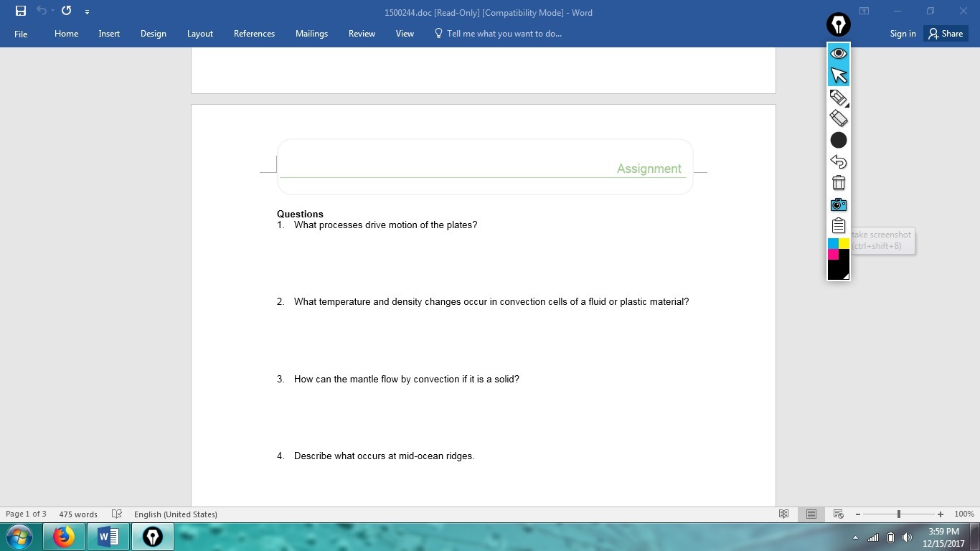Viewport: 980px width, 551px height.
Task: Open the Customize Quick Access Toolbar dropdown
Action: click(x=87, y=11)
